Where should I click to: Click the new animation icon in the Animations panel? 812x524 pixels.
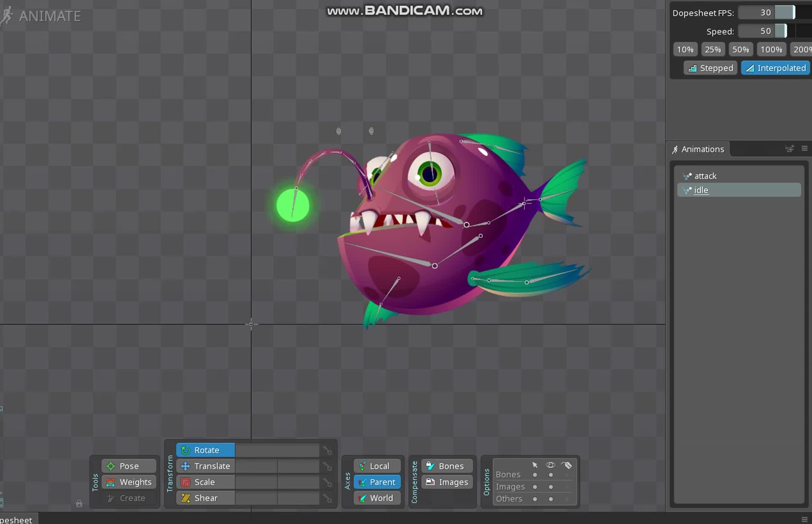[790, 149]
